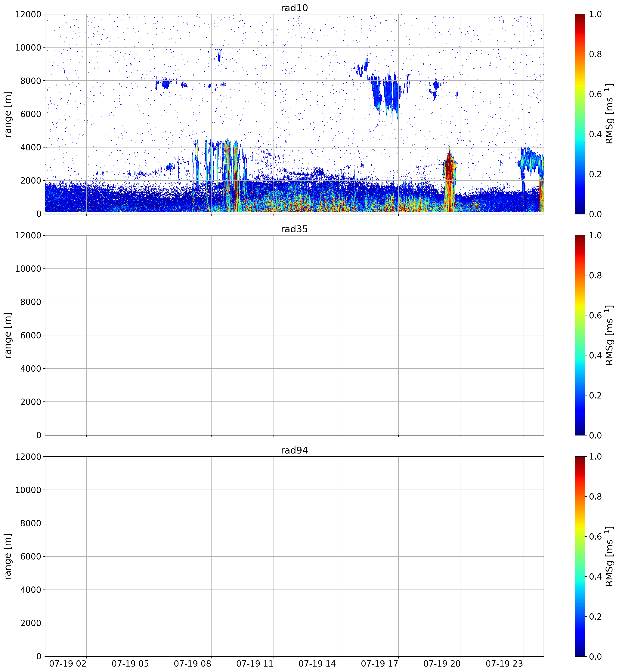Click the rad35 colorbar at 0.6

pos(580,315)
